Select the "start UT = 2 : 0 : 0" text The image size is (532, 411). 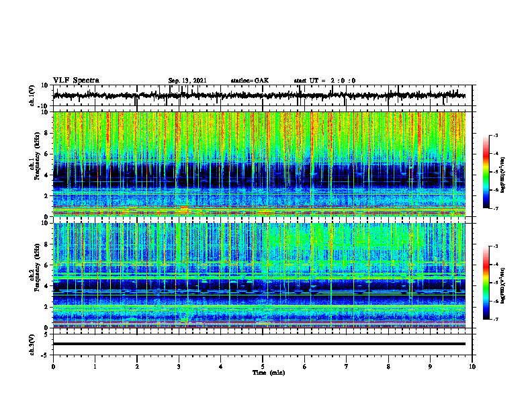[324, 81]
